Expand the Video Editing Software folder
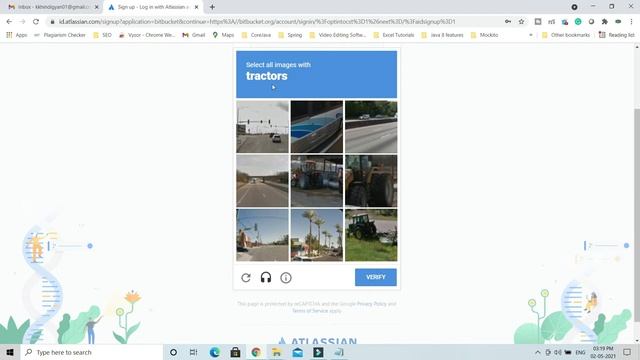640x360 pixels. click(x=338, y=35)
